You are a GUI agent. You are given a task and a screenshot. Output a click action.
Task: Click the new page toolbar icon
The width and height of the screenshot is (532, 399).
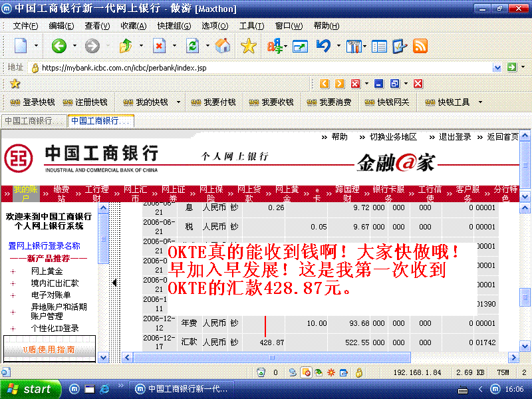click(x=21, y=46)
